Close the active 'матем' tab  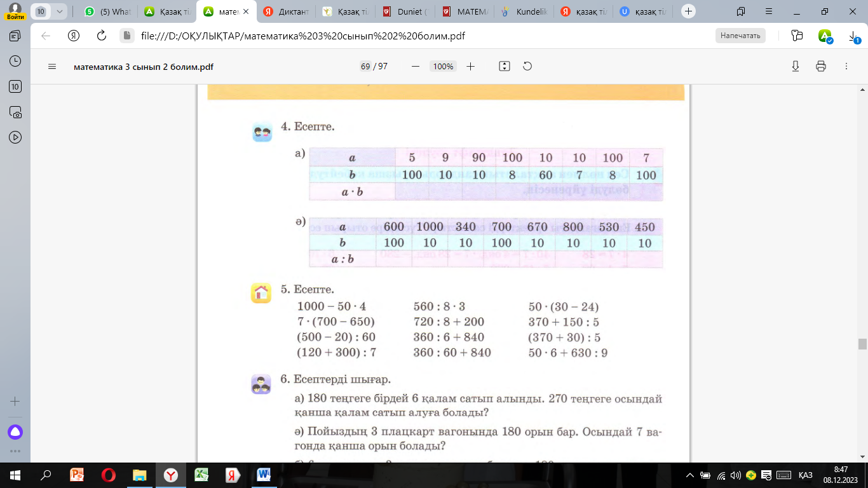coord(246,11)
